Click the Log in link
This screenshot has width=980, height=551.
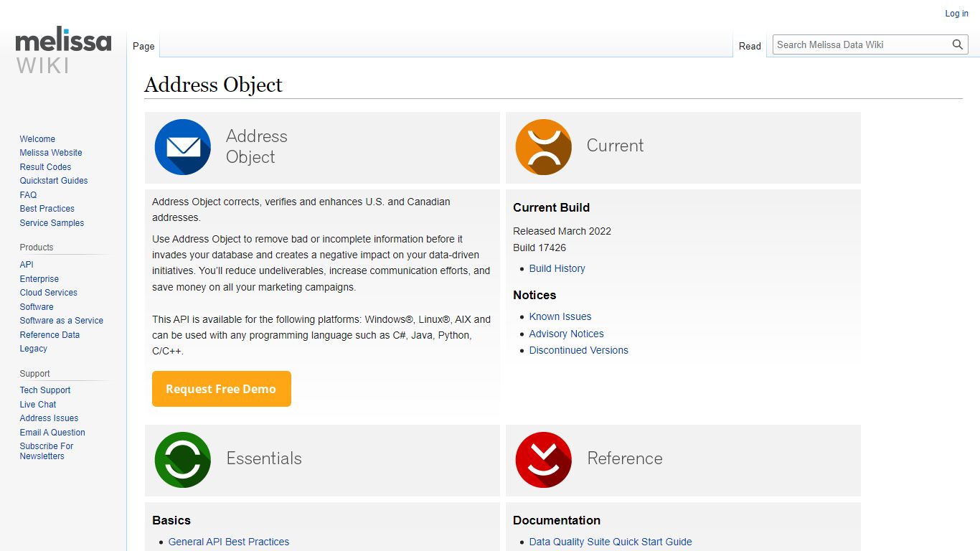[x=956, y=14]
